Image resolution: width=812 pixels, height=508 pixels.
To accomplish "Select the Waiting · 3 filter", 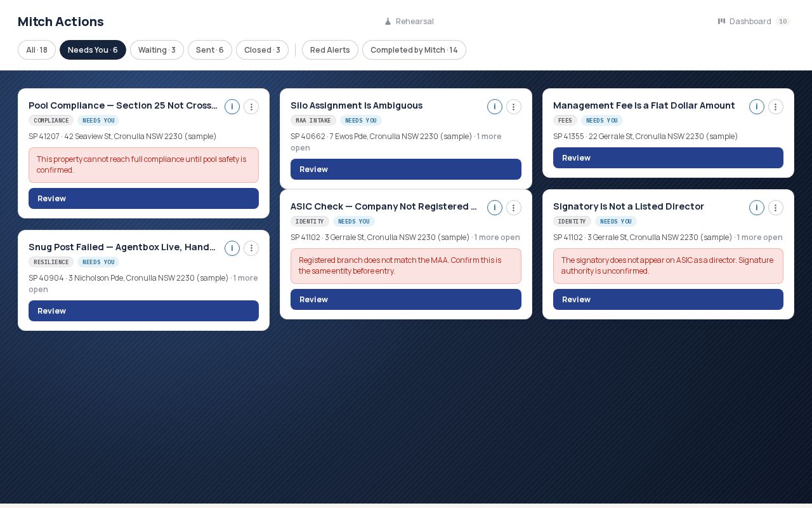I will pos(157,50).
